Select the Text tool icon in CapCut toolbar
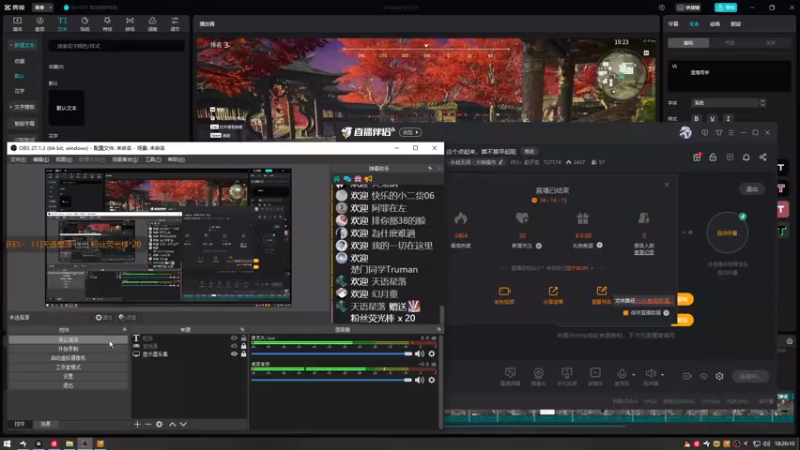Viewport: 800px width, 450px height. pos(62,23)
